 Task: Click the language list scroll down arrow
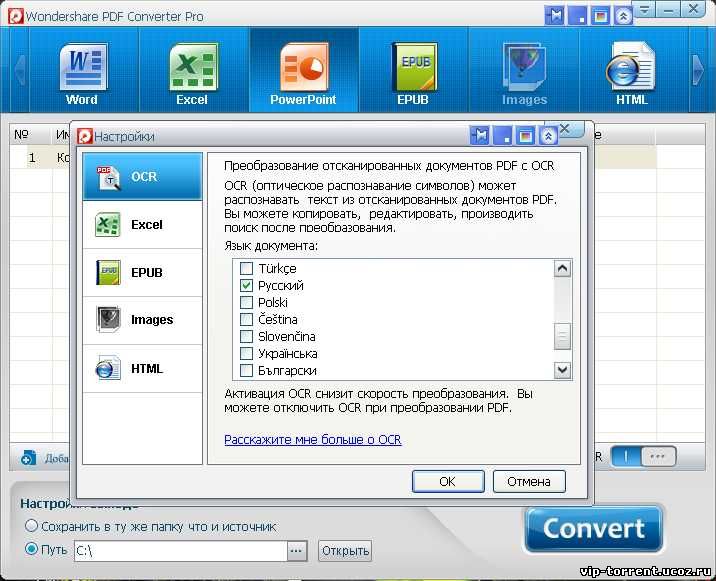[x=563, y=370]
